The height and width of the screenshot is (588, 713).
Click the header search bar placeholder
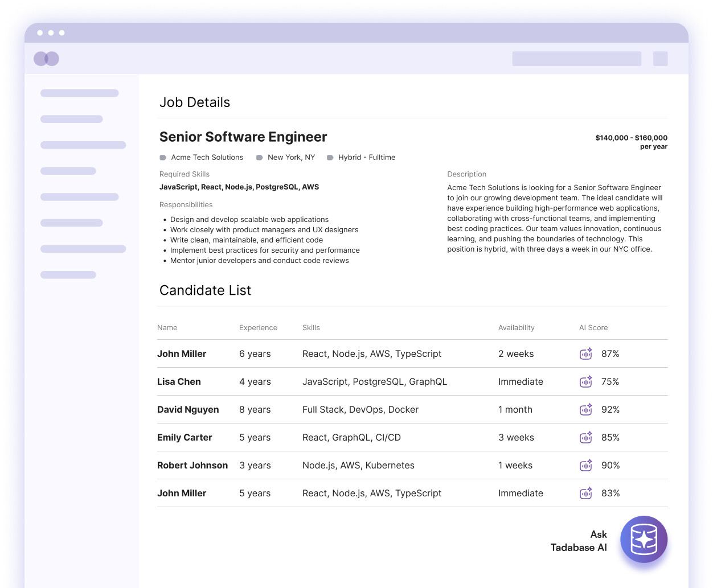click(x=577, y=59)
